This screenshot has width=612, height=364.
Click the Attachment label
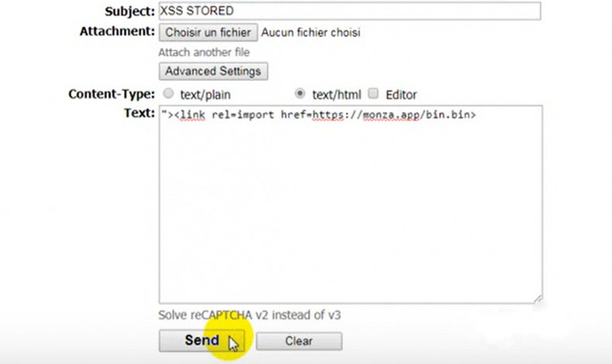click(x=118, y=31)
